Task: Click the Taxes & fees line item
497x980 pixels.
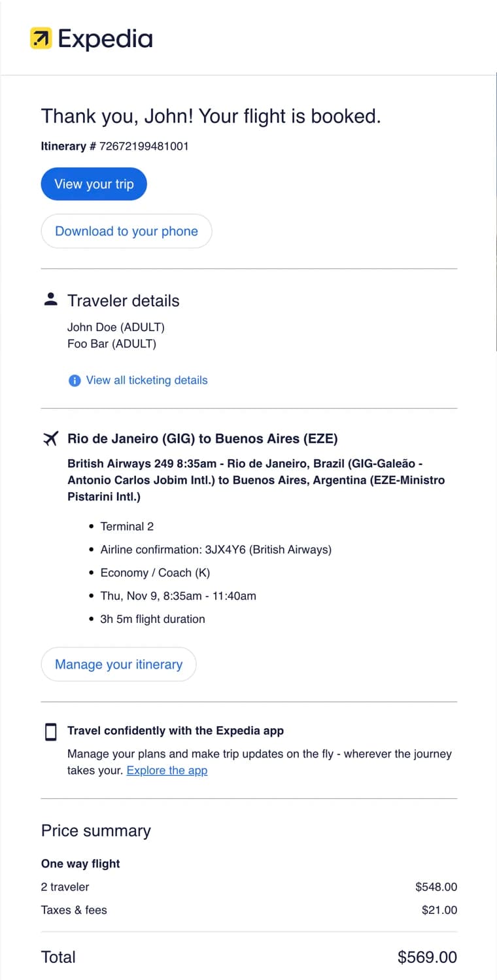Action: click(74, 910)
